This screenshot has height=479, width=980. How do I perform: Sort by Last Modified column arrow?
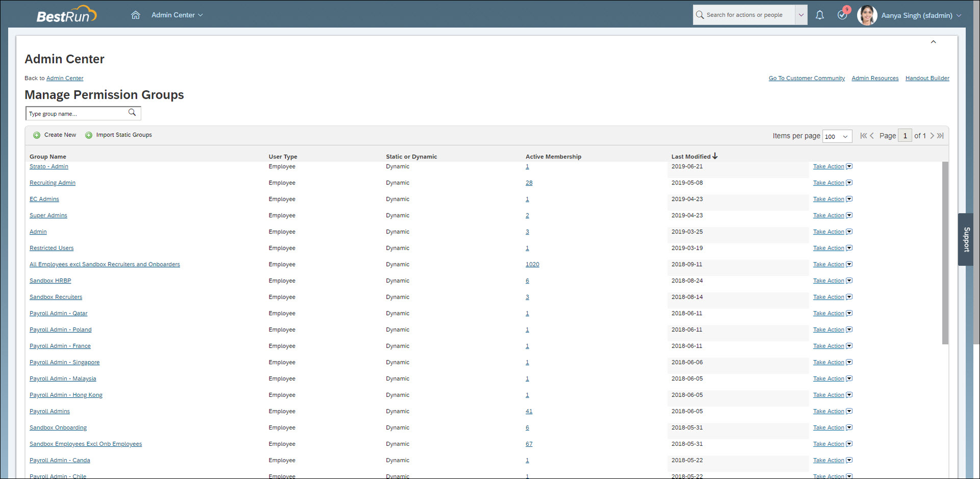(x=715, y=156)
